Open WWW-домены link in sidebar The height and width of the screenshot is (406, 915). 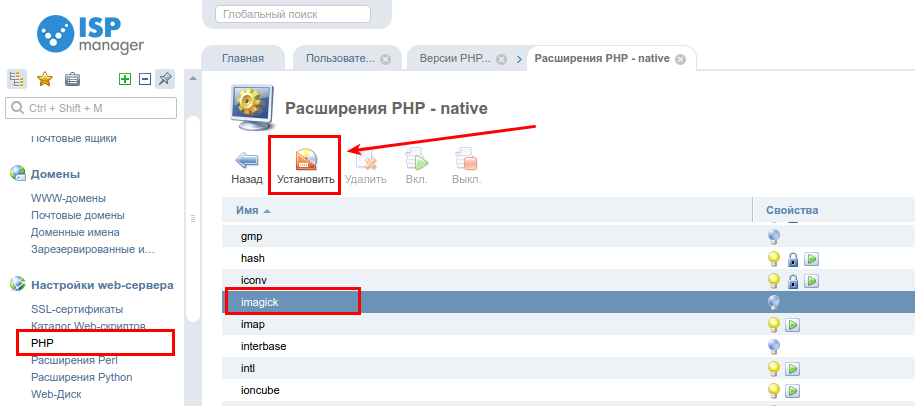(68, 198)
